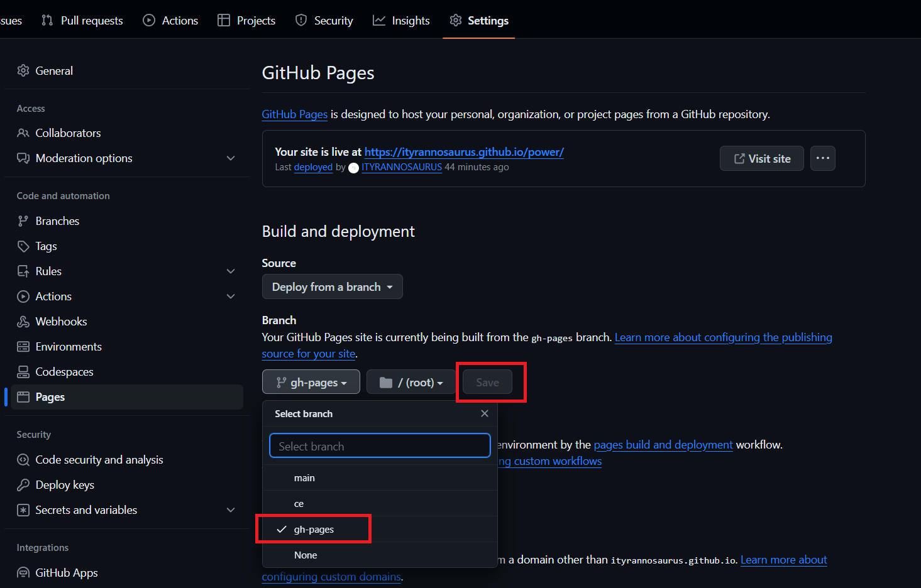
Task: Open Learn more about custom domains link
Action: [784, 560]
